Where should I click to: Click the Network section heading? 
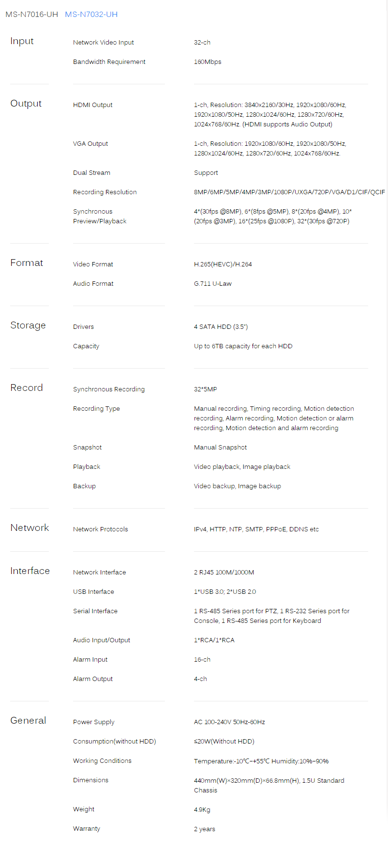(30, 528)
